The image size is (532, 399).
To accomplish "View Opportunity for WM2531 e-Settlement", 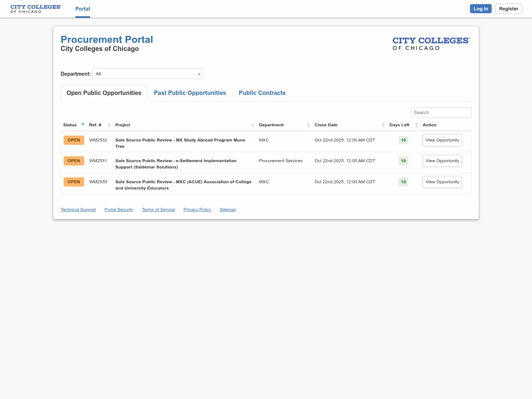I will pos(442,161).
